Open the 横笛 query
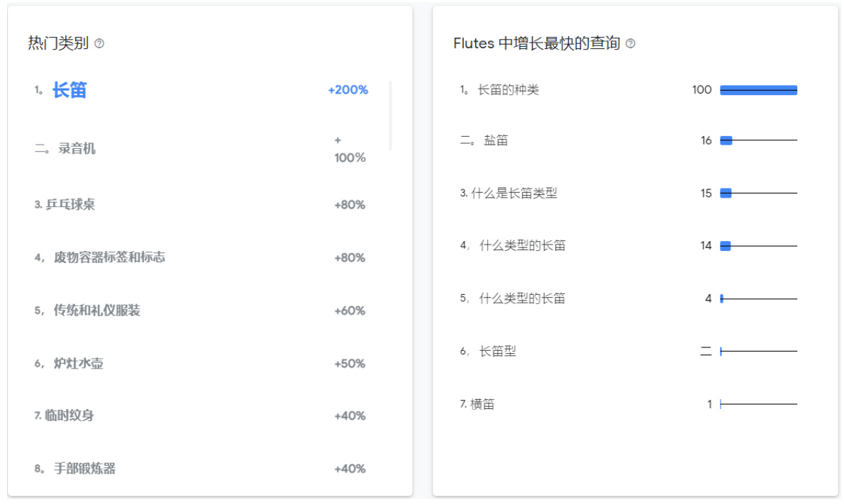This screenshot has width=844, height=504. click(482, 404)
